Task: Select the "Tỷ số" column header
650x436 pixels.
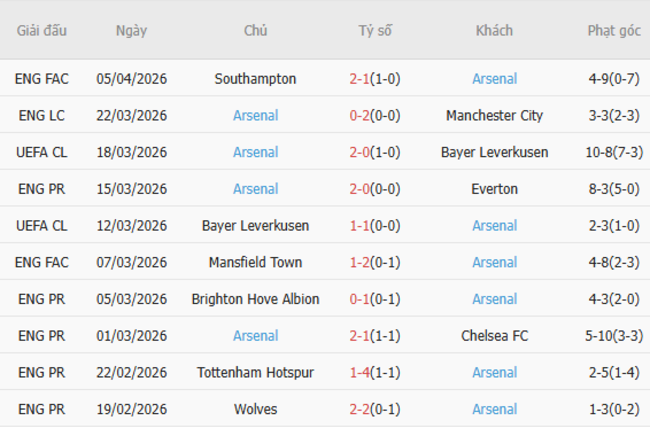Action: [x=375, y=30]
